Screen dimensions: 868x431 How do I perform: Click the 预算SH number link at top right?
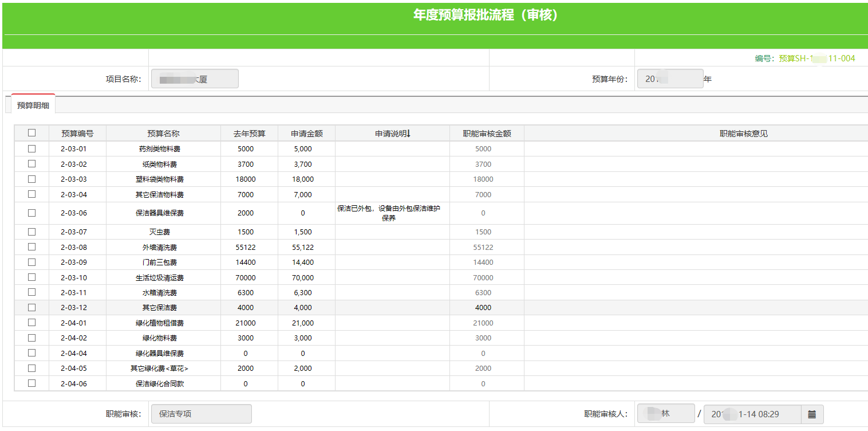click(x=816, y=58)
